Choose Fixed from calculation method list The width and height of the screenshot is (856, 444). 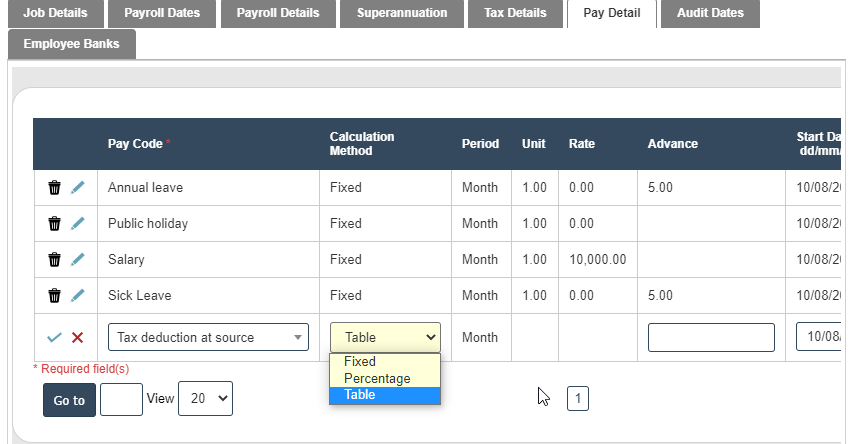[x=360, y=362]
